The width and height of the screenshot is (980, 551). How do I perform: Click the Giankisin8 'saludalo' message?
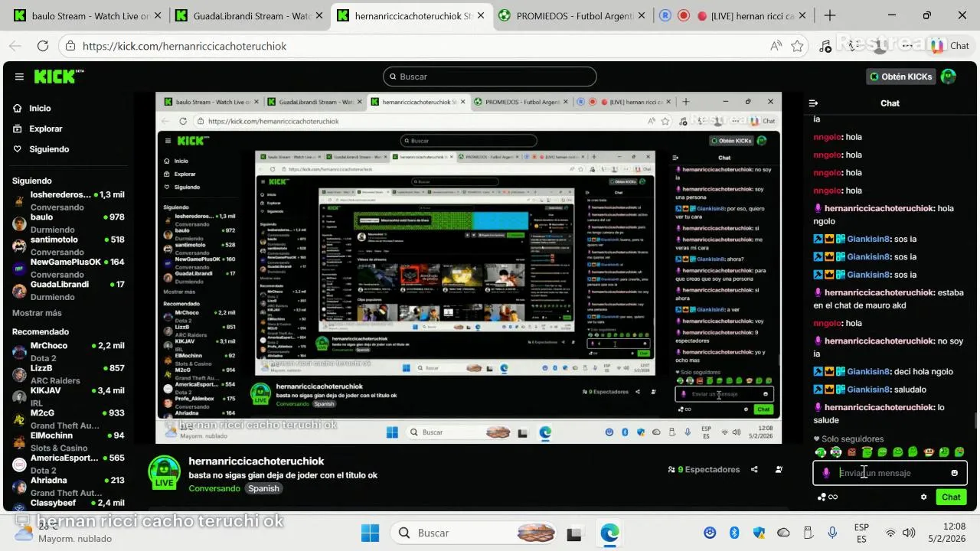point(870,390)
